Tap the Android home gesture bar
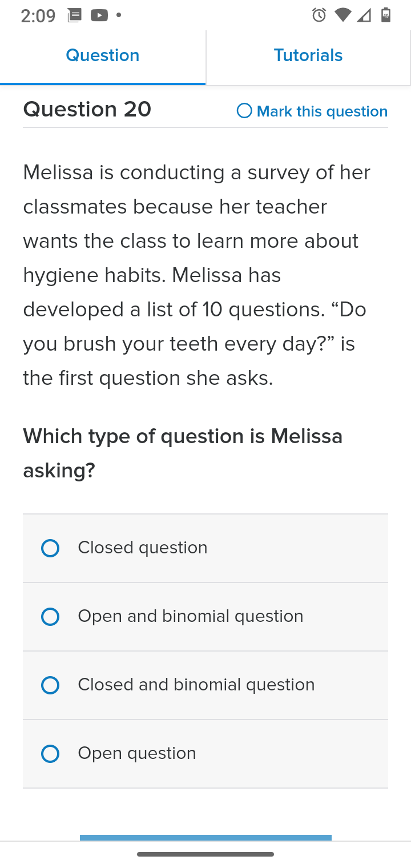411x868 pixels. [205, 854]
